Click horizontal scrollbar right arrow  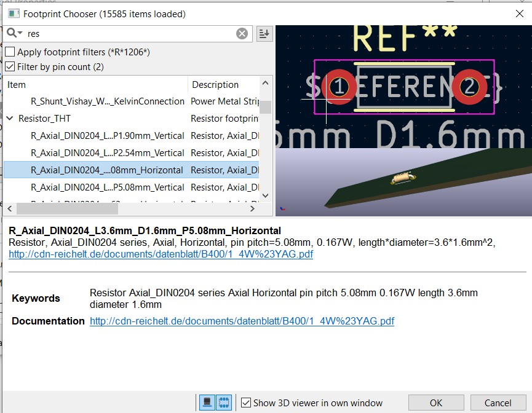252,208
